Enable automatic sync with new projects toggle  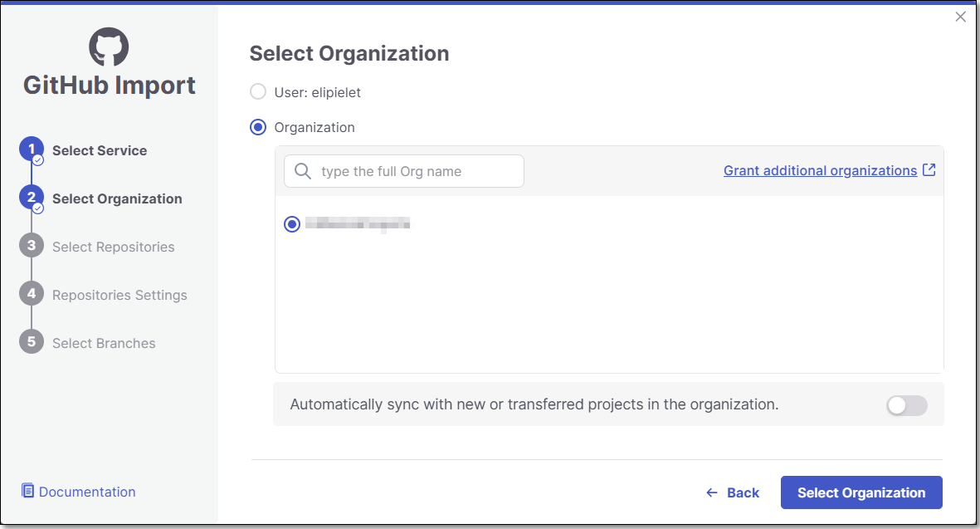907,406
